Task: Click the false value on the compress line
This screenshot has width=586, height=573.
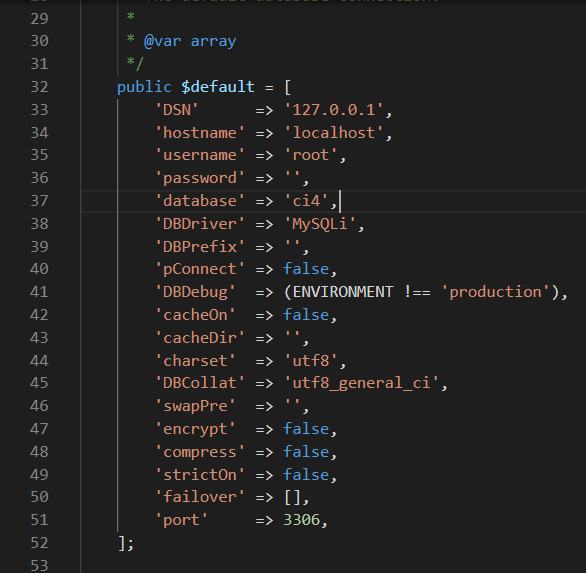Action: click(x=306, y=452)
